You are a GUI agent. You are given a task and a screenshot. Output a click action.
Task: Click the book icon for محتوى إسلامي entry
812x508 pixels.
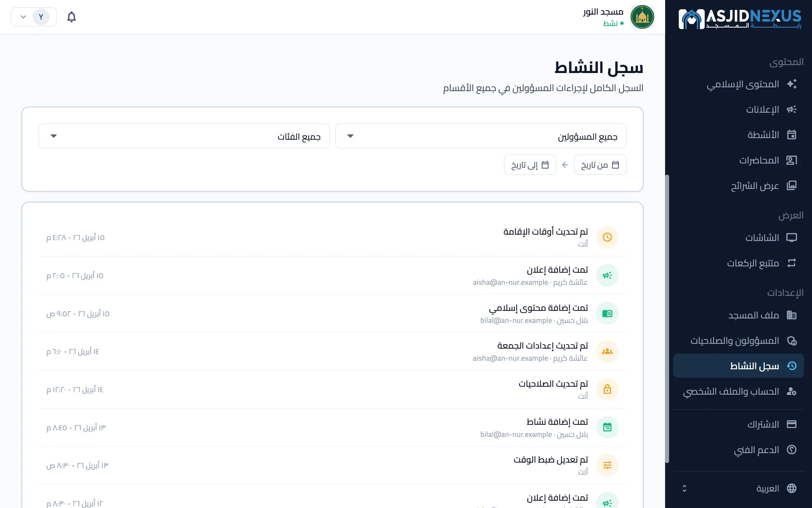tap(607, 313)
